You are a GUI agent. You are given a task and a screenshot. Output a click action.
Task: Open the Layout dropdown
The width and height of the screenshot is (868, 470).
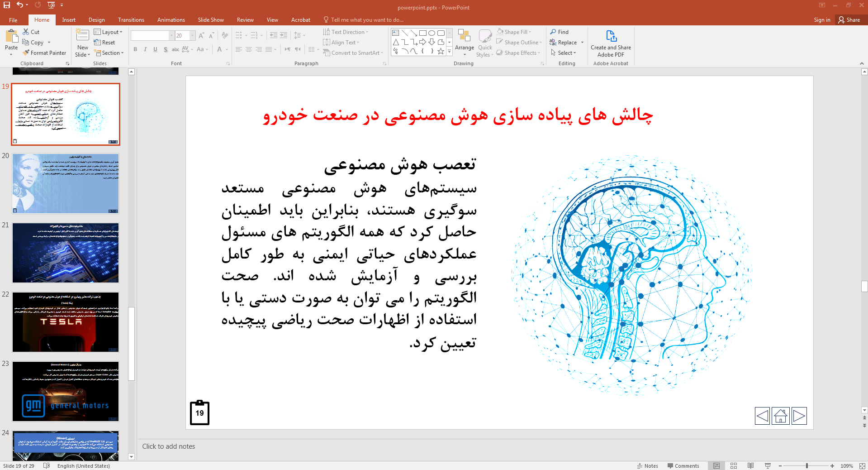pyautogui.click(x=108, y=32)
